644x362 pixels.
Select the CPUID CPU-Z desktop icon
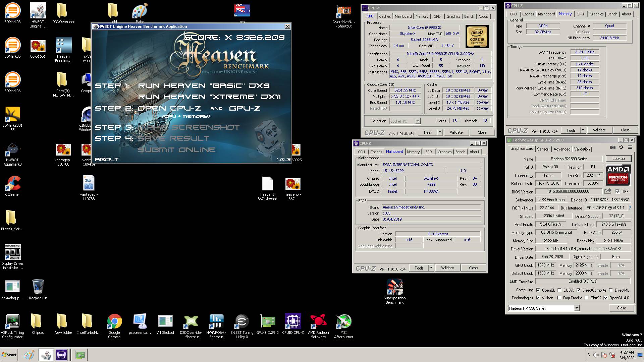[293, 324]
